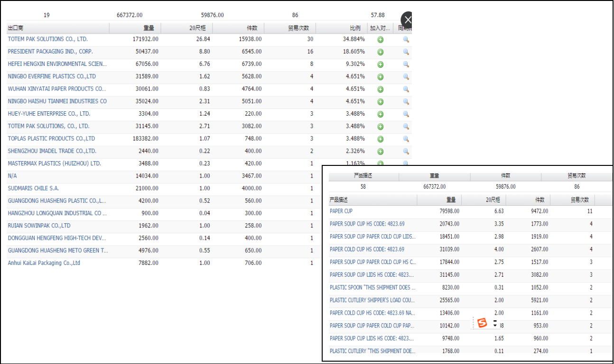Add NINGBO EVERFINE PLASTICS to comparison
The height and width of the screenshot is (364, 614).
381,77
